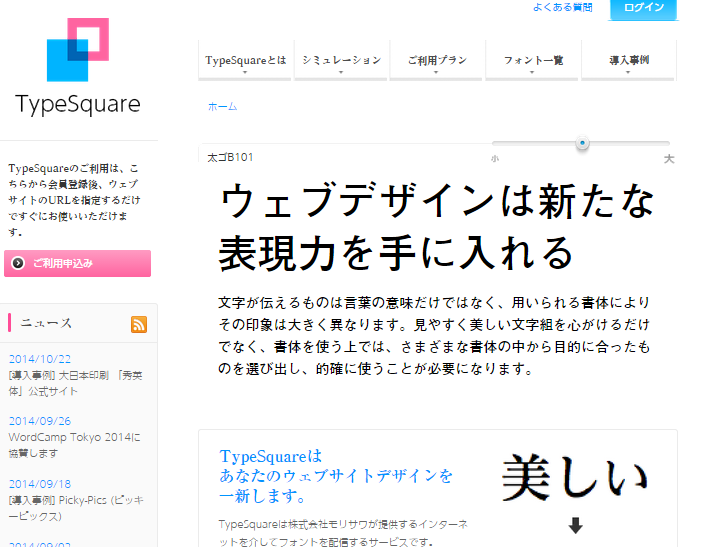Image resolution: width=727 pixels, height=547 pixels.
Task: Expand dropdown arrow under フォント一覧
Action: coord(532,72)
